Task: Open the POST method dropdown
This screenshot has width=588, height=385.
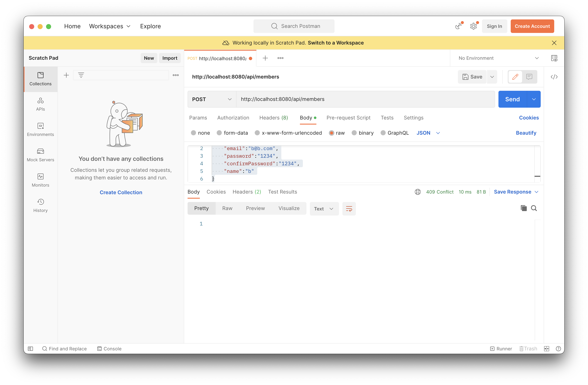Action: pos(212,99)
